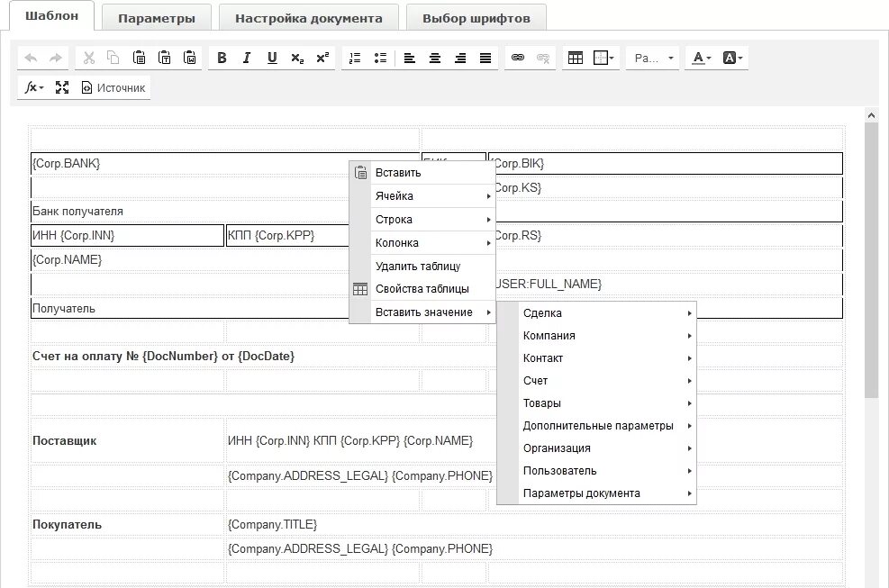Open the Шаблон tab

51,15
